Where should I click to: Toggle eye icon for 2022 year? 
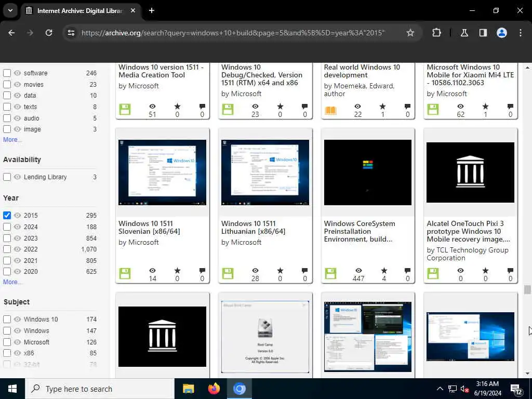pos(17,249)
